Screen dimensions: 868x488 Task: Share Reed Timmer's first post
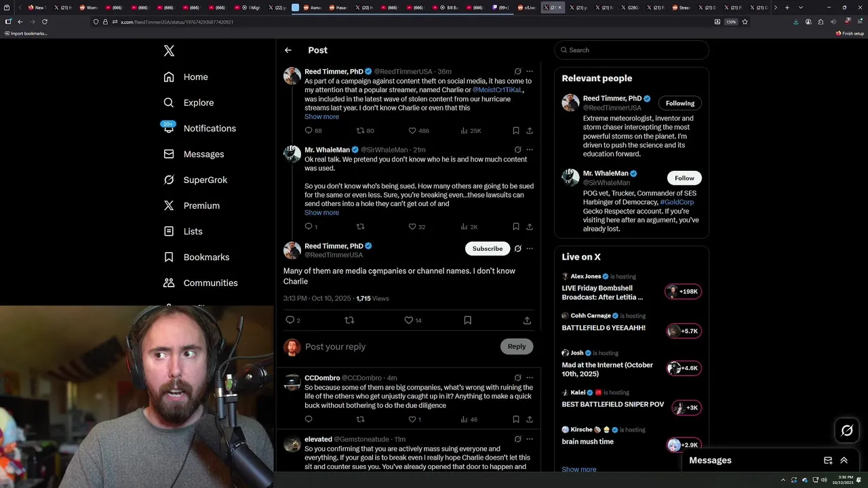[530, 130]
